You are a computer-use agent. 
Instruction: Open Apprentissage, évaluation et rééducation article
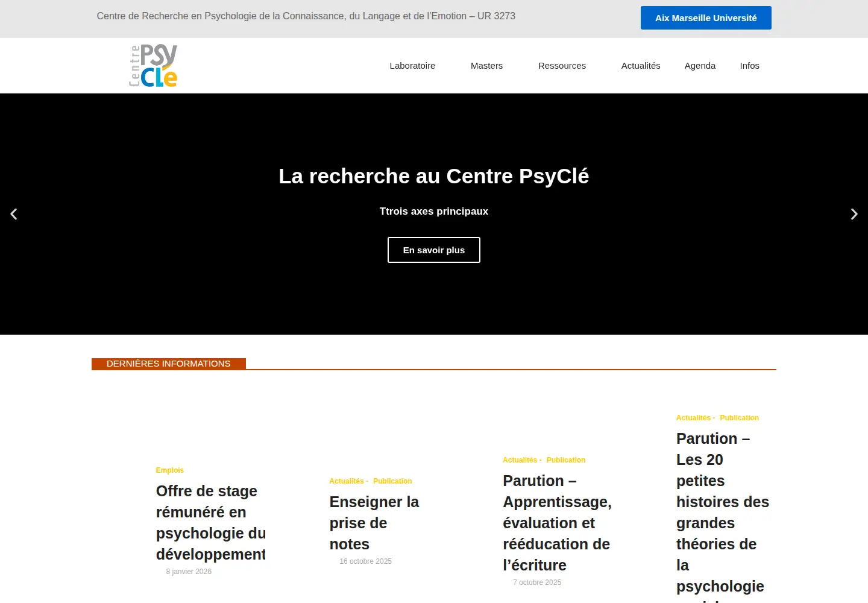[x=557, y=523]
